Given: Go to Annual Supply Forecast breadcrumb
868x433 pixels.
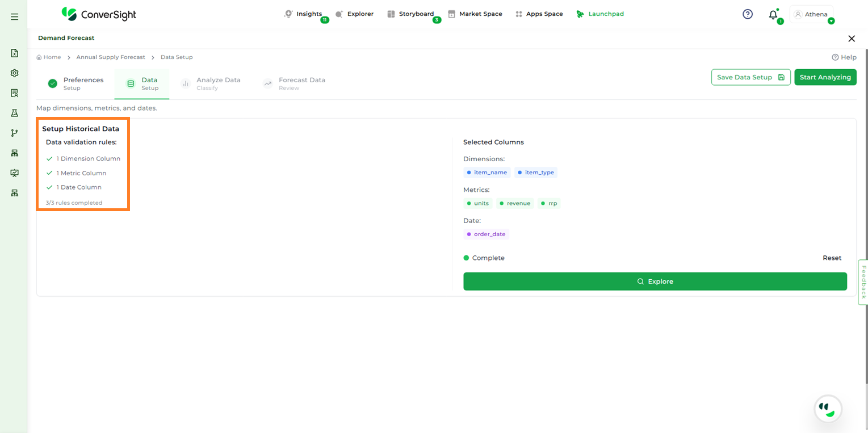Looking at the screenshot, I should 111,57.
